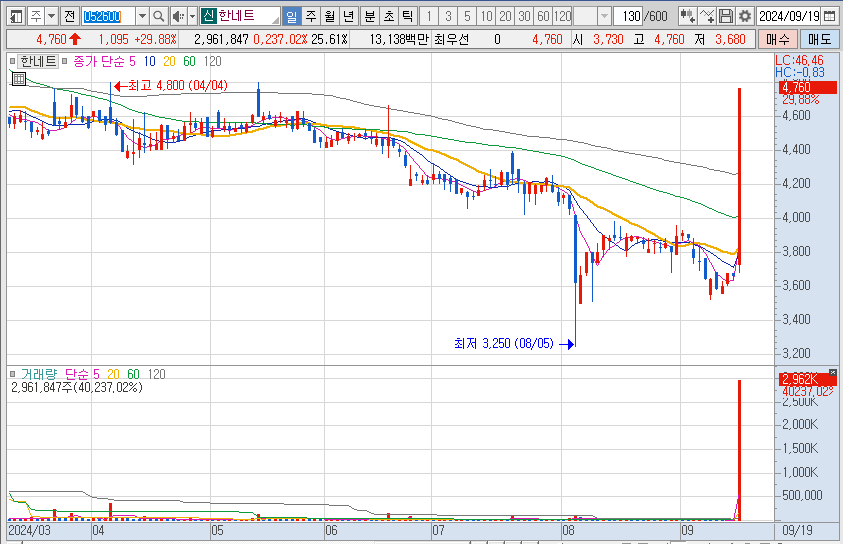Select the 1 interval button

coord(428,16)
